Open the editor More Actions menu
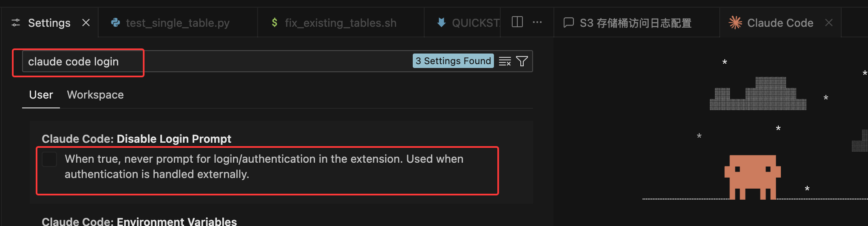The height and width of the screenshot is (226, 868). [537, 22]
